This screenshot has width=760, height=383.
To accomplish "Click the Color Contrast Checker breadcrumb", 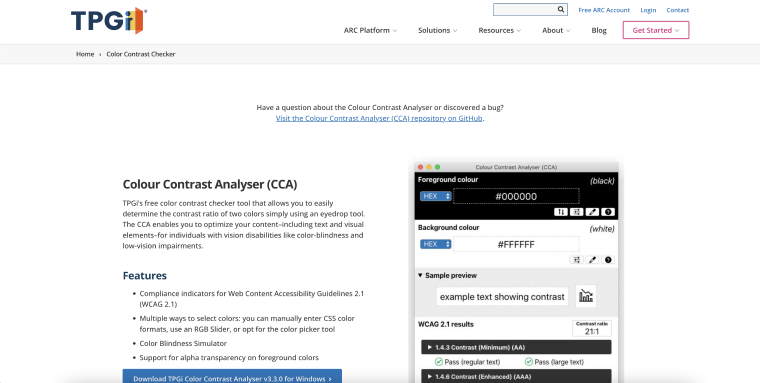I will tap(141, 54).
